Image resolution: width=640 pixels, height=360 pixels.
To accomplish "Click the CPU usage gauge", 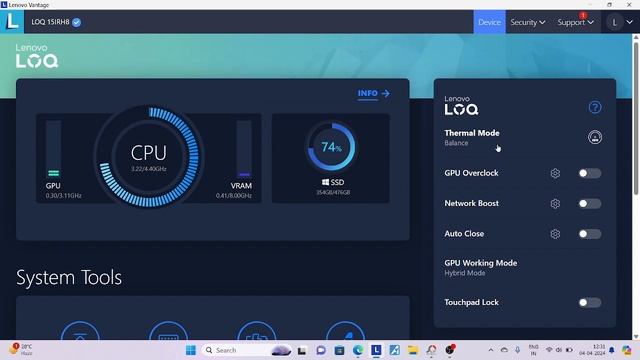I will click(149, 157).
